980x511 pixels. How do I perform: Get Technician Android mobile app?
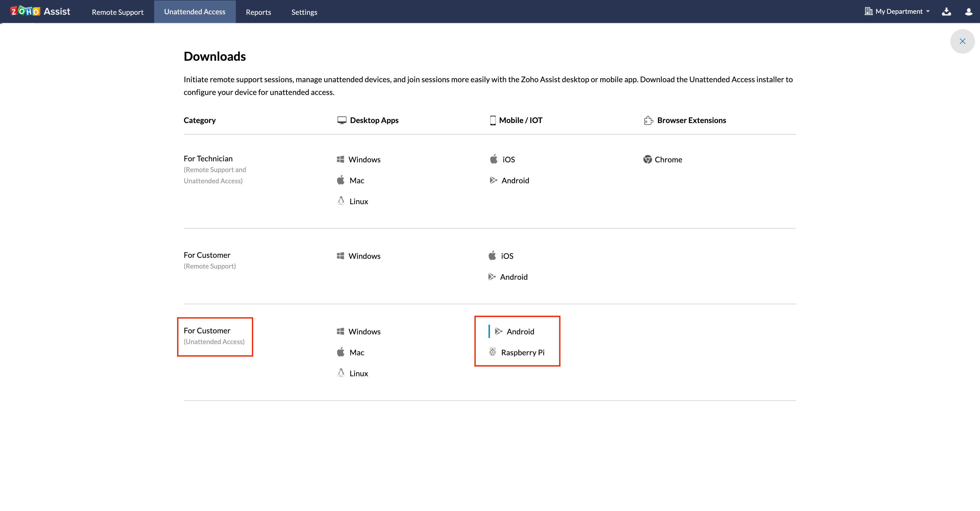(x=515, y=180)
